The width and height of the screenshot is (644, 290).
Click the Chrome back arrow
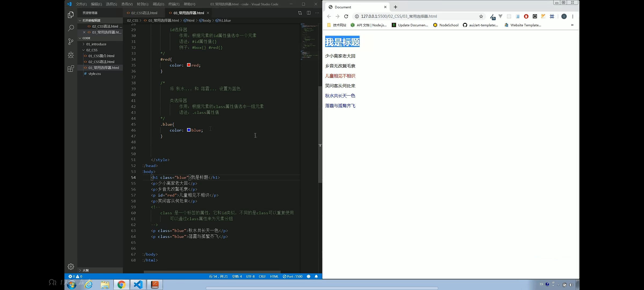click(x=329, y=16)
